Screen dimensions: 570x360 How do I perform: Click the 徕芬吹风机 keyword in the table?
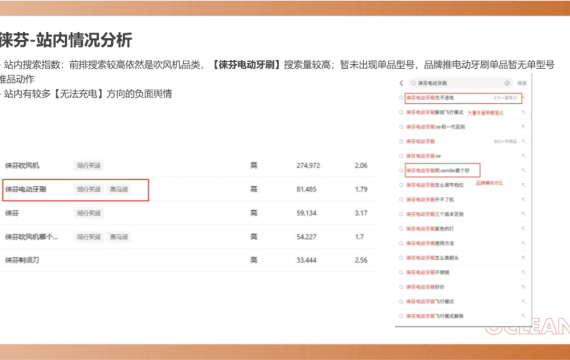click(x=22, y=165)
